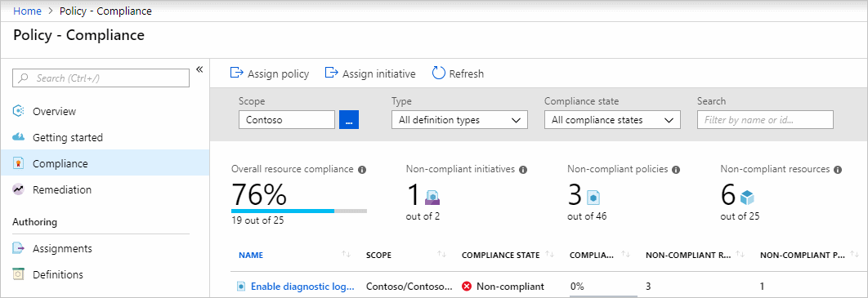The image size is (868, 298).
Task: Click the Assign policy arrow icon
Action: point(236,73)
